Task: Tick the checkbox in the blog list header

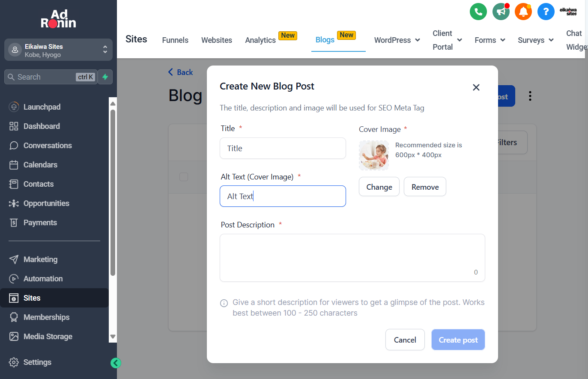Action: 184,177
